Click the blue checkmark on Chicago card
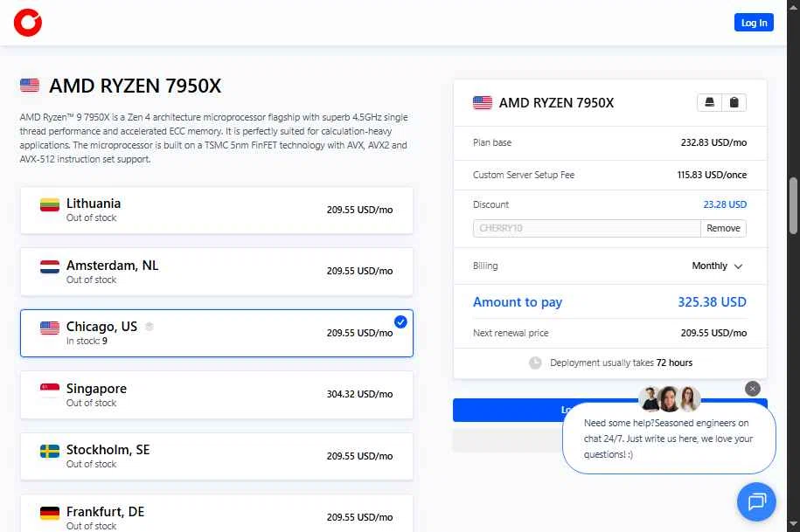800x532 pixels. point(400,322)
